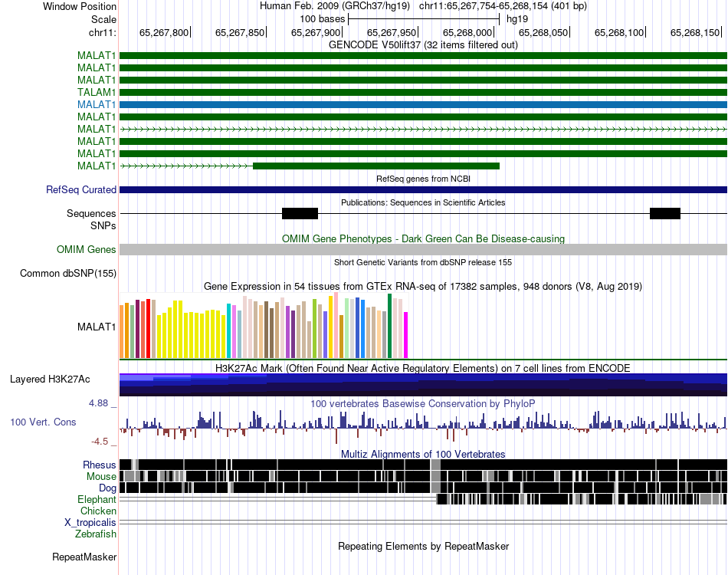This screenshot has width=728, height=575.
Task: Open 'Repeating Elements by RepeatMasker' title
Action: click(x=423, y=546)
